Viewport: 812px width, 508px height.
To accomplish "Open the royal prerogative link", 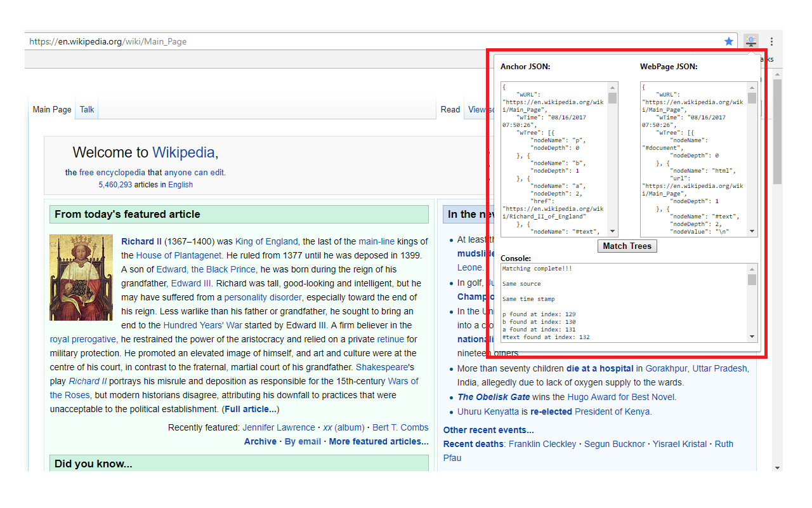I will click(x=82, y=339).
